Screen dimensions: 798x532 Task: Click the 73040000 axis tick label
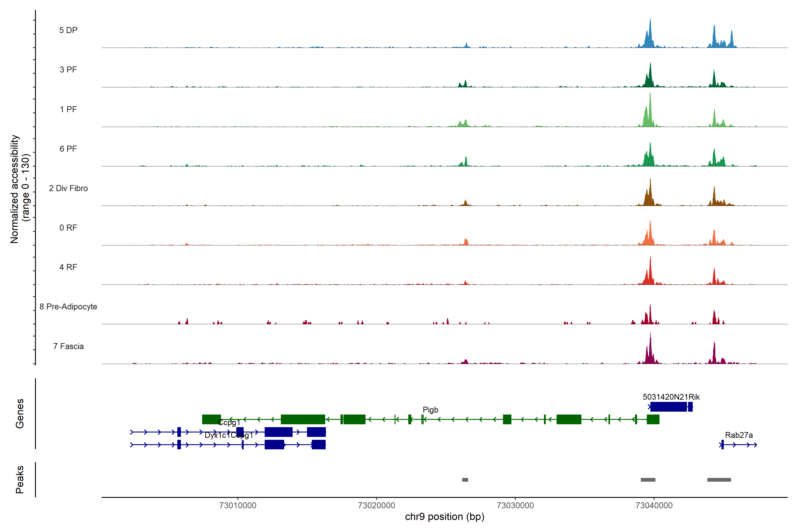pyautogui.click(x=654, y=506)
